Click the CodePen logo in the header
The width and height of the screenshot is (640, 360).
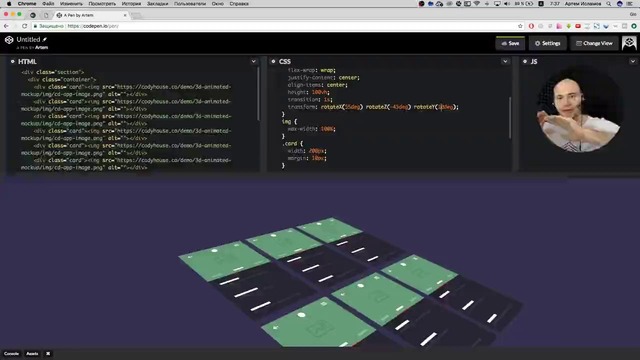click(9, 40)
